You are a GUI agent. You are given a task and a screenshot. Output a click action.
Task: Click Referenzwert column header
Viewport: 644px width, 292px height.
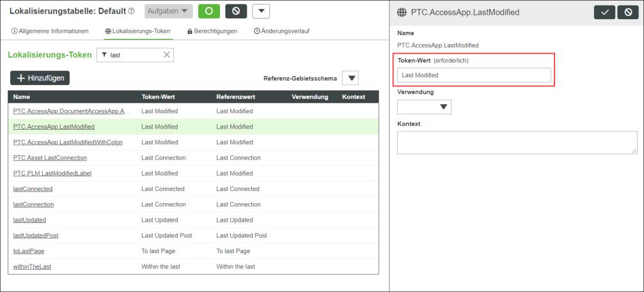[236, 97]
